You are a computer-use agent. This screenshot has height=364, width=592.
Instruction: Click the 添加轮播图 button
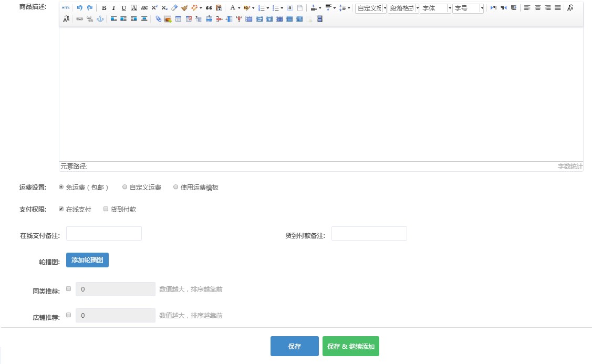tap(87, 260)
